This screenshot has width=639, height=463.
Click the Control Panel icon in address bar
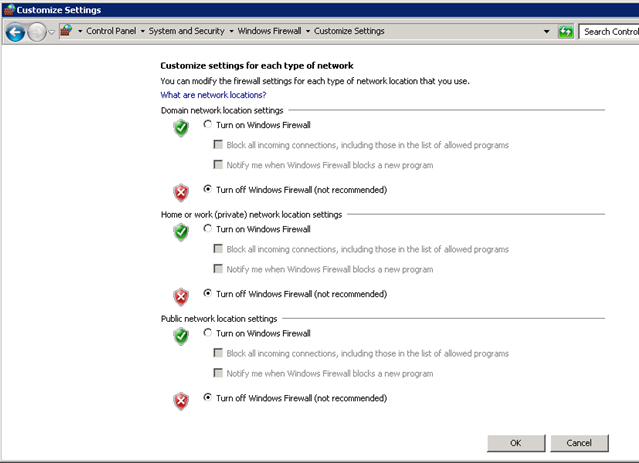(66, 31)
